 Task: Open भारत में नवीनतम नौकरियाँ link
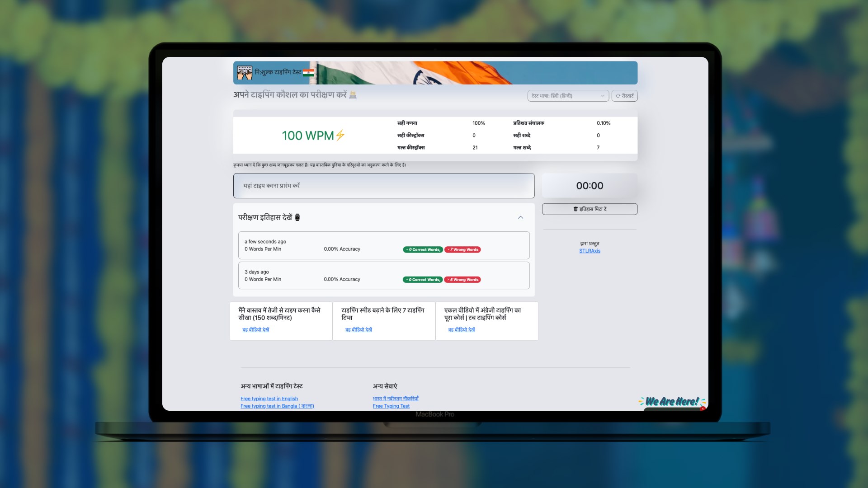(x=396, y=399)
